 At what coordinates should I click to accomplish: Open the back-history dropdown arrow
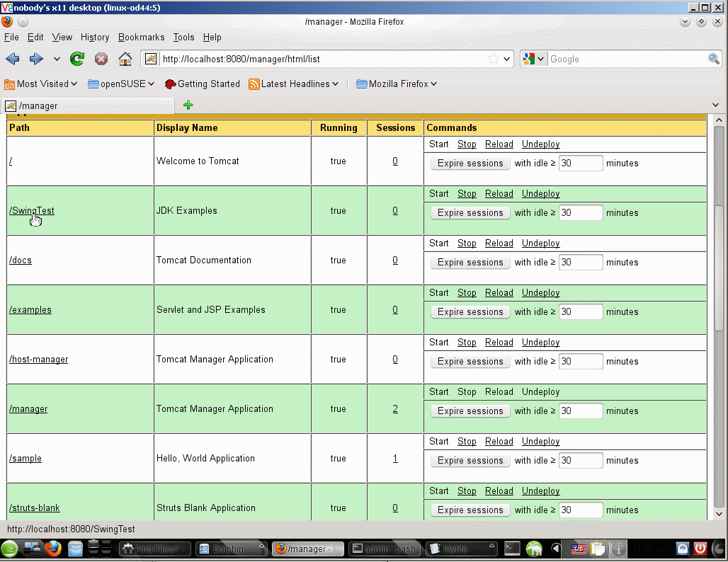coord(57,59)
